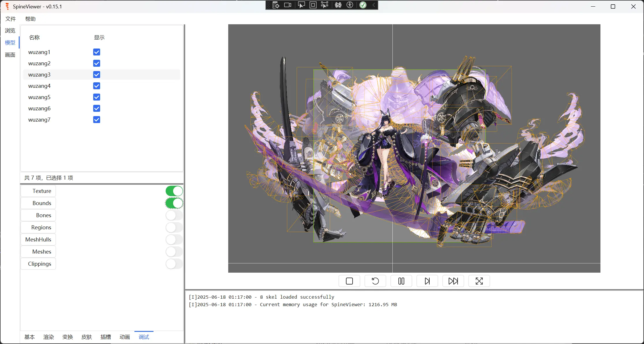This screenshot has height=344, width=644.
Task: Pause the animation playback
Action: click(401, 281)
